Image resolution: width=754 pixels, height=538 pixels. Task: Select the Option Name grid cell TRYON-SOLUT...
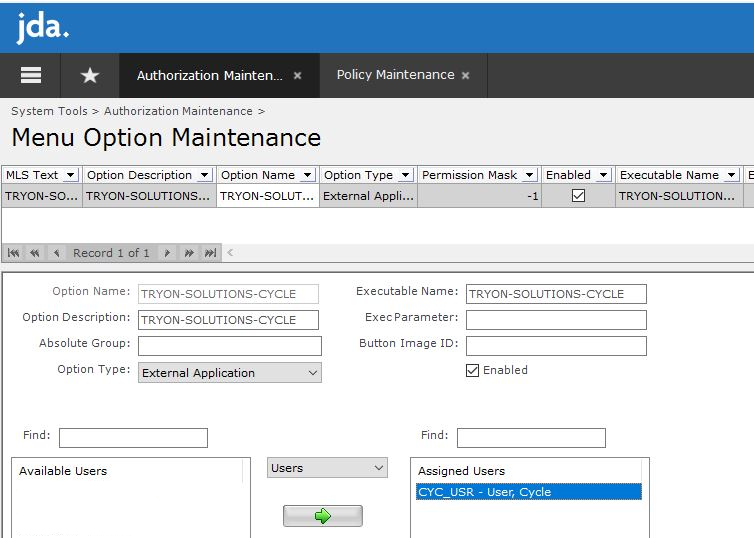[x=268, y=196]
